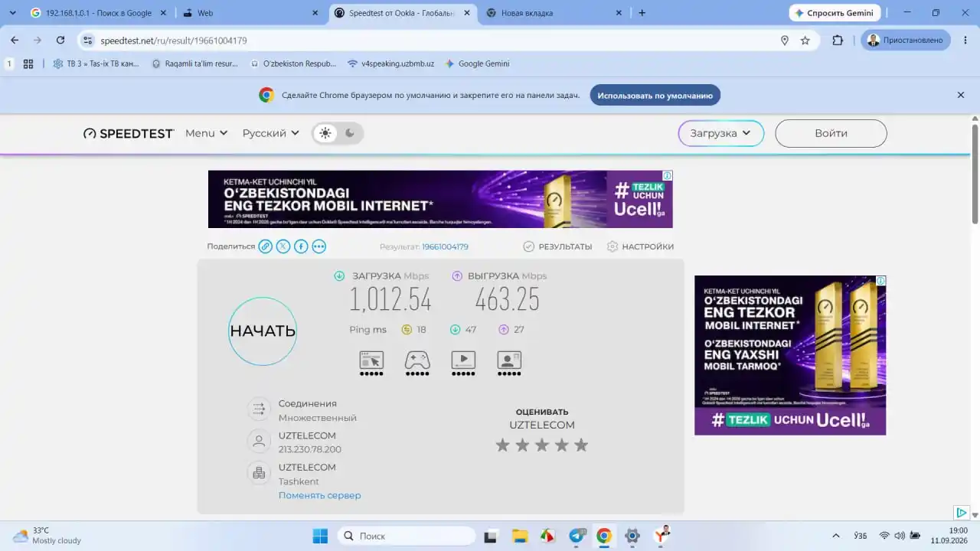980x551 pixels.
Task: Open more sharing options ellipsis icon
Action: tap(319, 246)
